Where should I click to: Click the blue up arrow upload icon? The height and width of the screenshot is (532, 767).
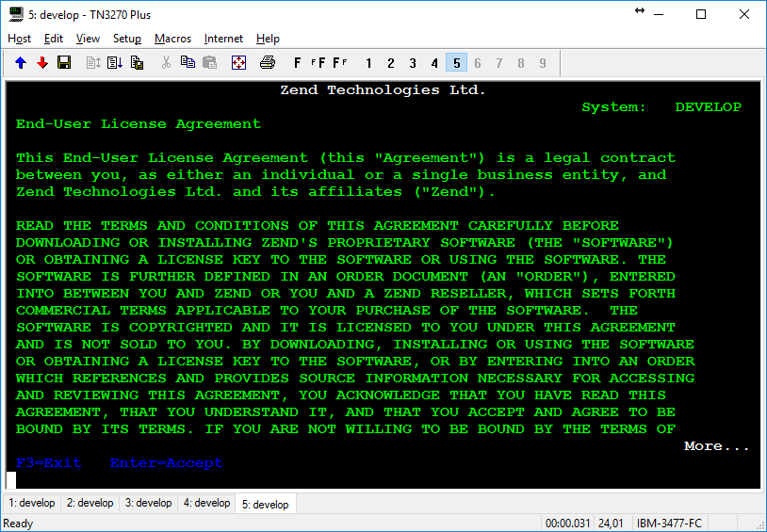[x=21, y=63]
